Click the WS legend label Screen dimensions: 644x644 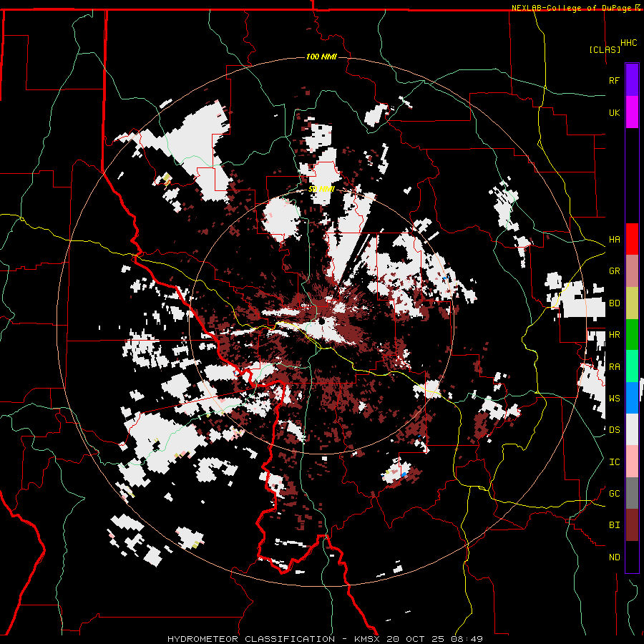[x=614, y=399]
